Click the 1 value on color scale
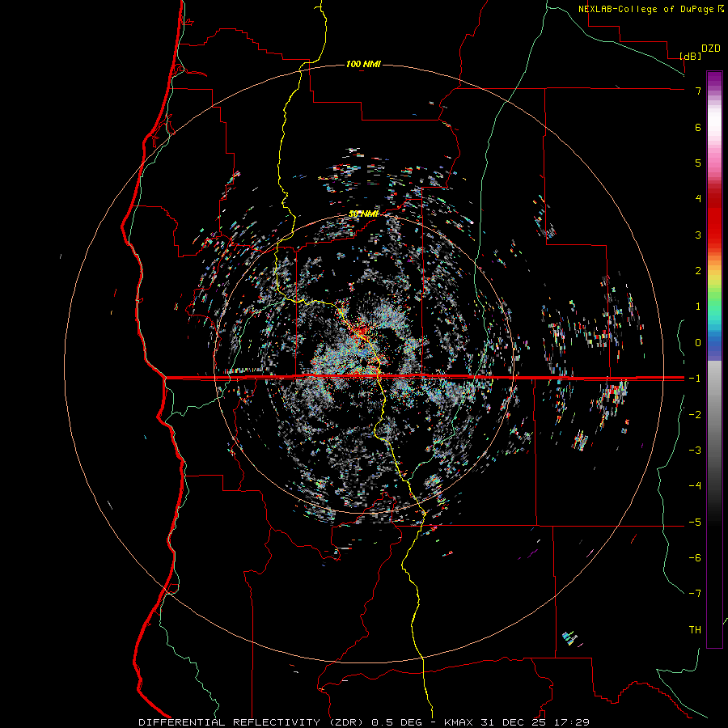Image resolution: width=728 pixels, height=728 pixels. point(698,307)
